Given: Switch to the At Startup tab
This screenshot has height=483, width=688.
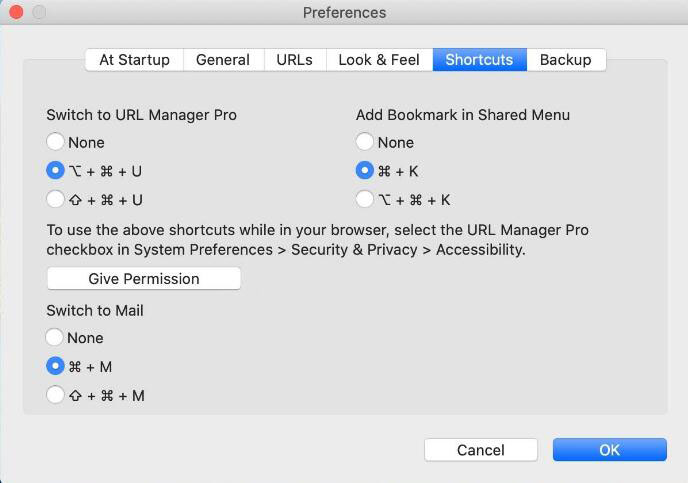Looking at the screenshot, I should pyautogui.click(x=134, y=60).
